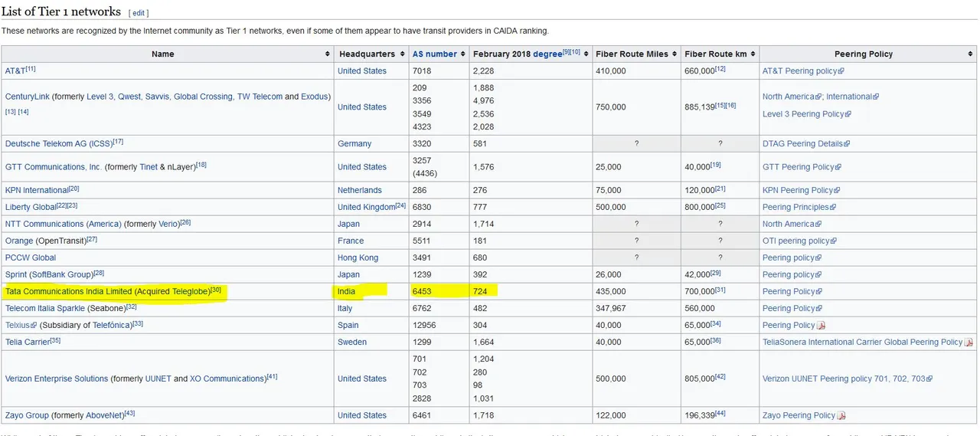Screen dimensions: 980x436
Task: Open Telecom Italia Sparkle link
Action: 45,309
